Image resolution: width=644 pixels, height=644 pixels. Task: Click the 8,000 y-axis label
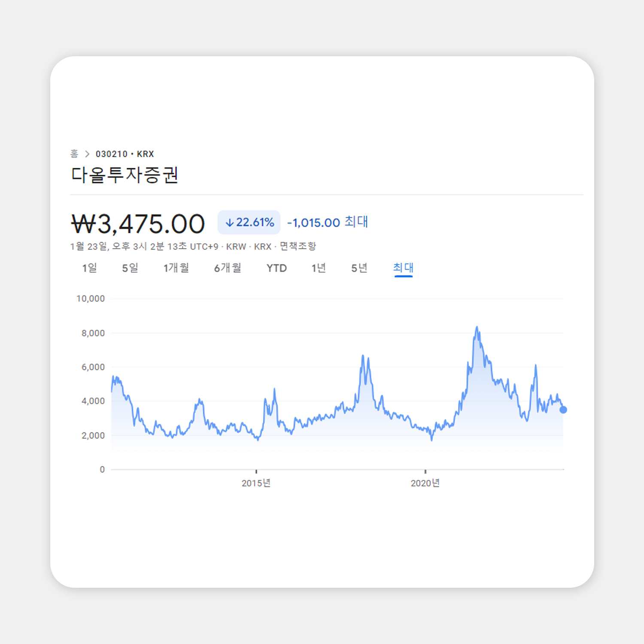pos(93,333)
